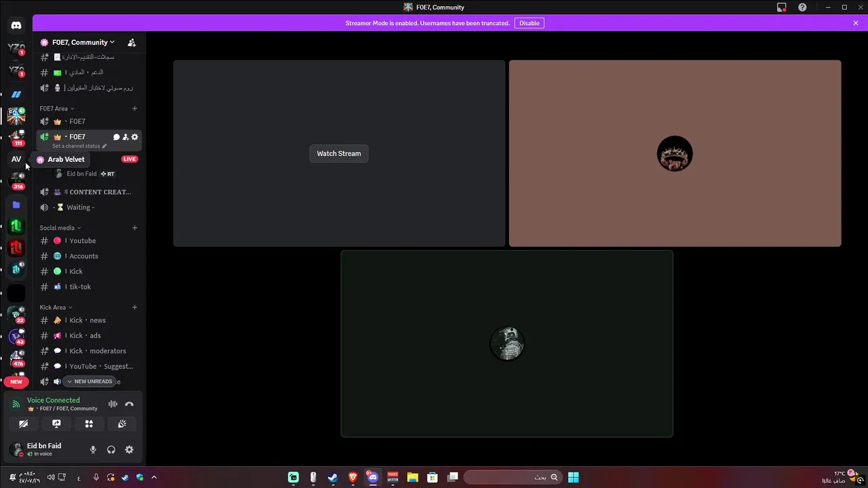Join first FOE7 voice channel

[88, 121]
